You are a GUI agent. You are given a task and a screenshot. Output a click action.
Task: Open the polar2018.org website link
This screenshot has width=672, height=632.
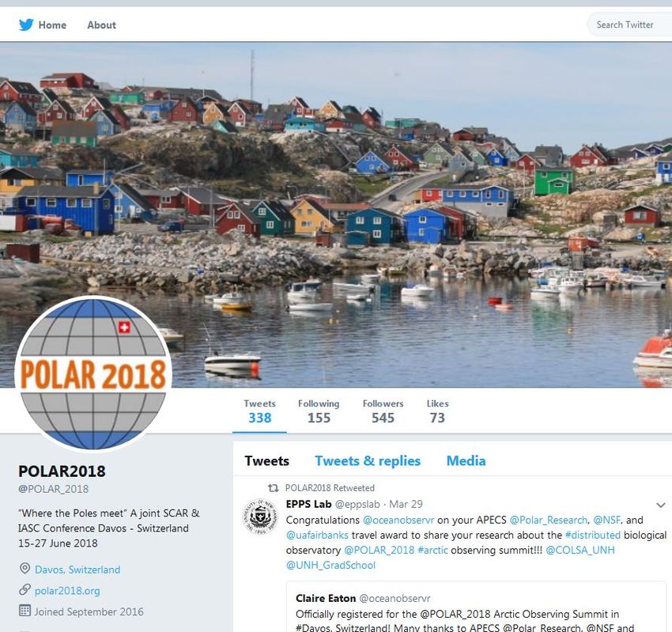point(67,591)
